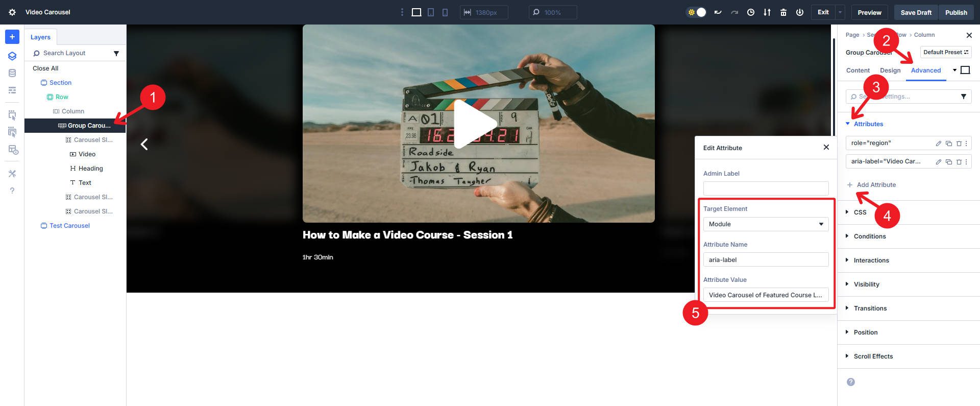
Task: Open the Layers icon in left sidebar
Action: click(12, 56)
